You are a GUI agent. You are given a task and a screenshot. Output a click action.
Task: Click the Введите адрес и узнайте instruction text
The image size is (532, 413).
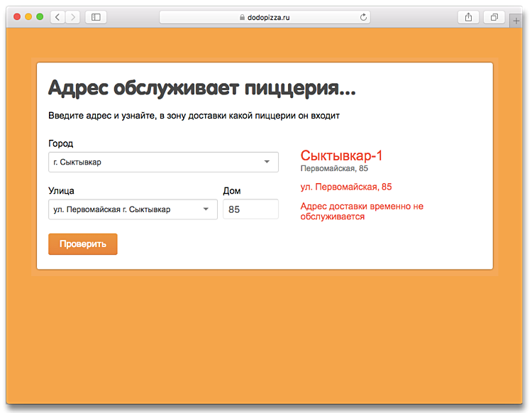point(194,116)
